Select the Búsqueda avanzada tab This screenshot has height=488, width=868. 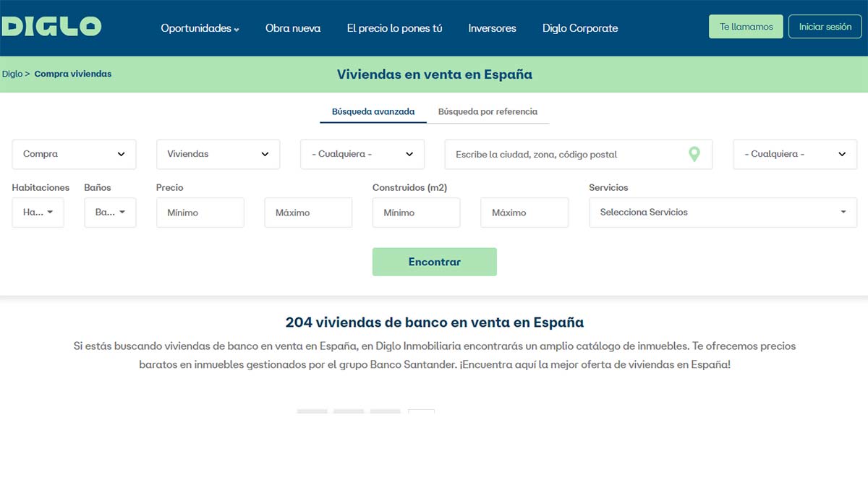click(x=373, y=111)
